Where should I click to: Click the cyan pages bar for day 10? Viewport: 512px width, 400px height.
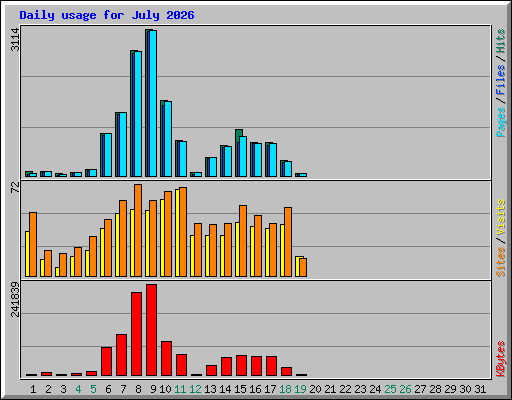[168, 139]
